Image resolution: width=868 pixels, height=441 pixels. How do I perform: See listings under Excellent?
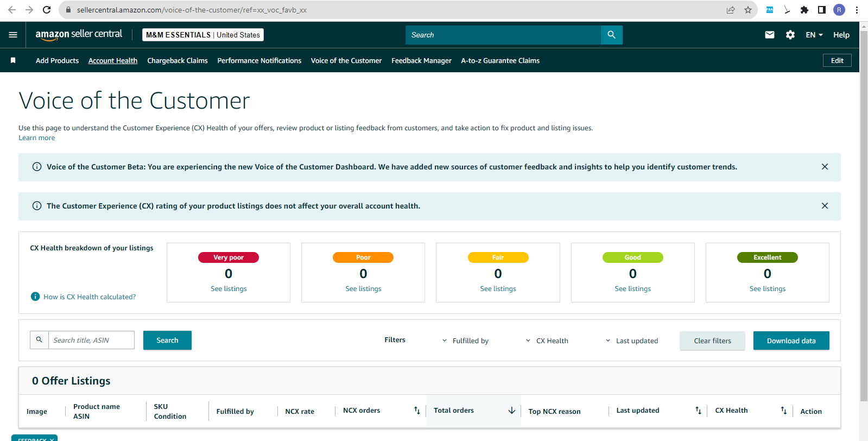(768, 288)
